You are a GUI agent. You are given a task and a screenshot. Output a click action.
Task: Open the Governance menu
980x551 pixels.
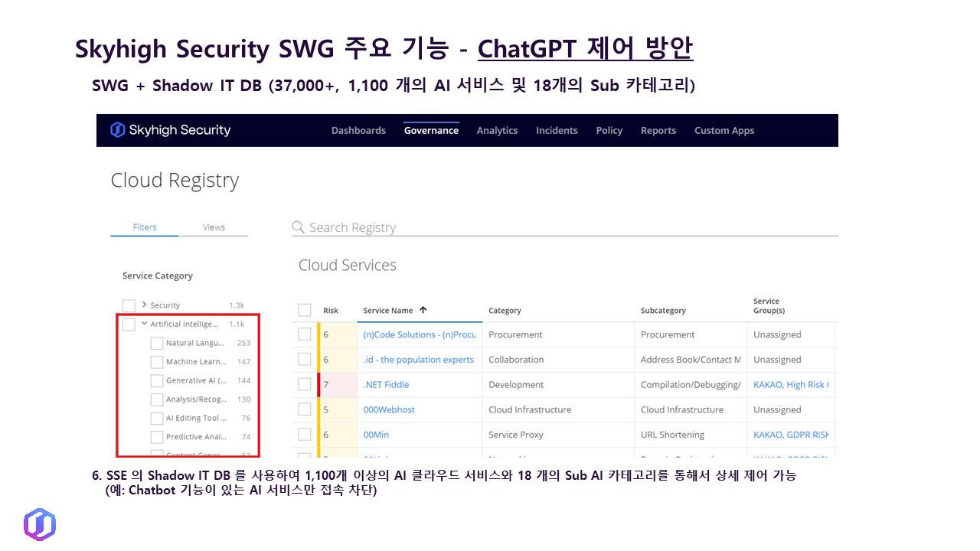pos(431,130)
